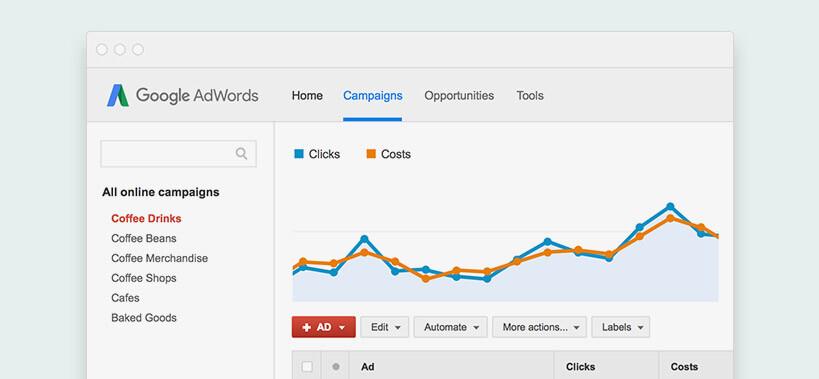Focus the campaign search input field

click(x=178, y=153)
